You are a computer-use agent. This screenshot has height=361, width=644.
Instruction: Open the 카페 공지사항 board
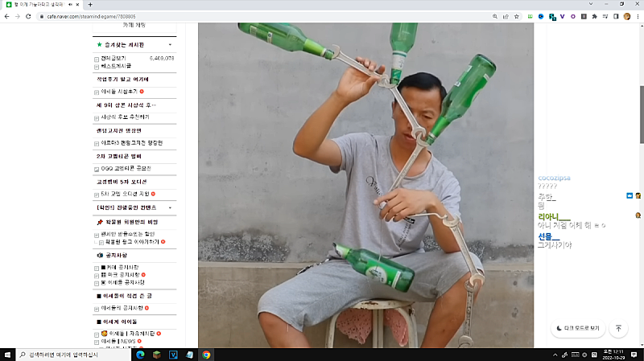[119, 267]
